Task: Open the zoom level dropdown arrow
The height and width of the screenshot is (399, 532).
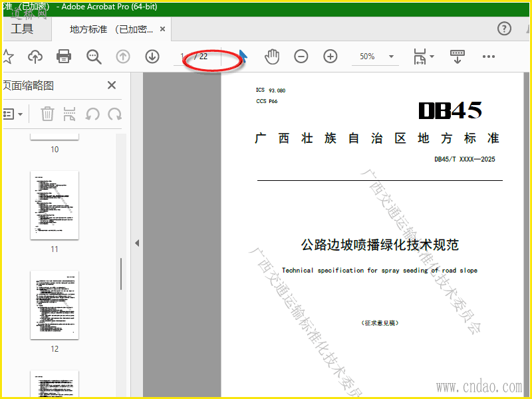Action: click(x=391, y=57)
